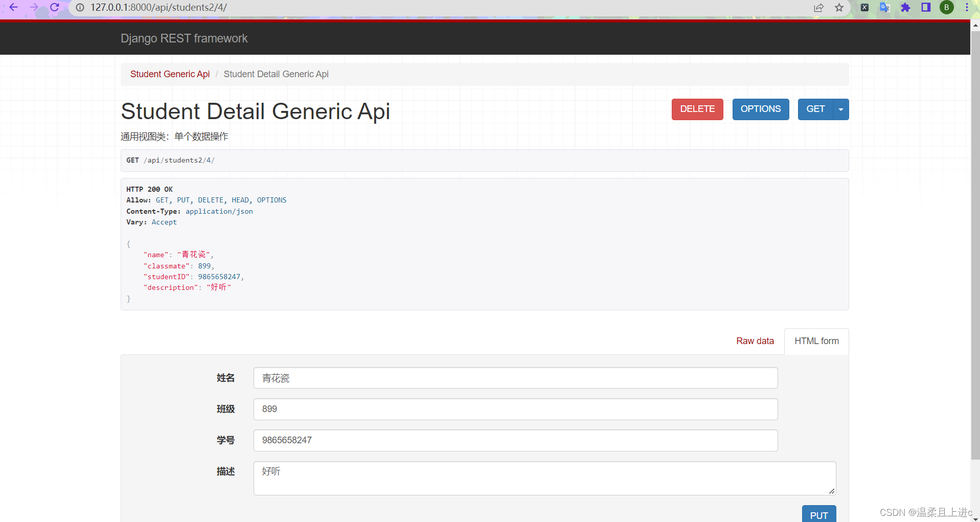The height and width of the screenshot is (522, 980).
Task: Click the Content-Type application/json line
Action: (189, 211)
